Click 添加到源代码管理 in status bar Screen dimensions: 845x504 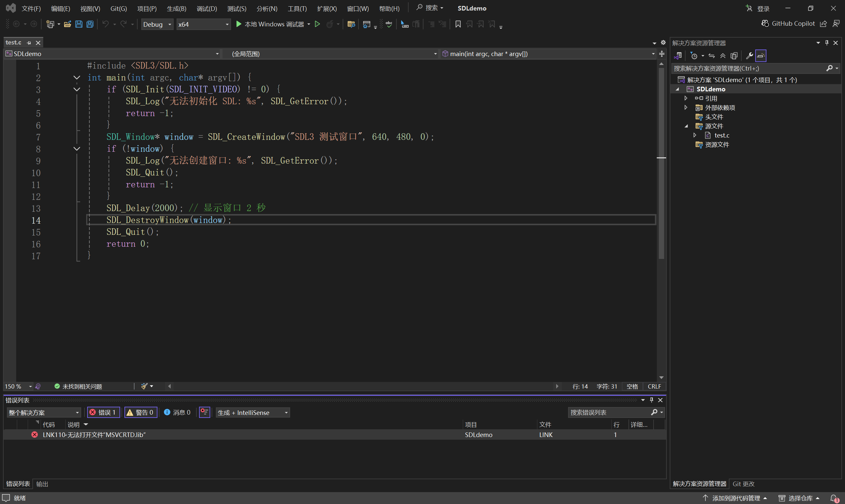736,498
